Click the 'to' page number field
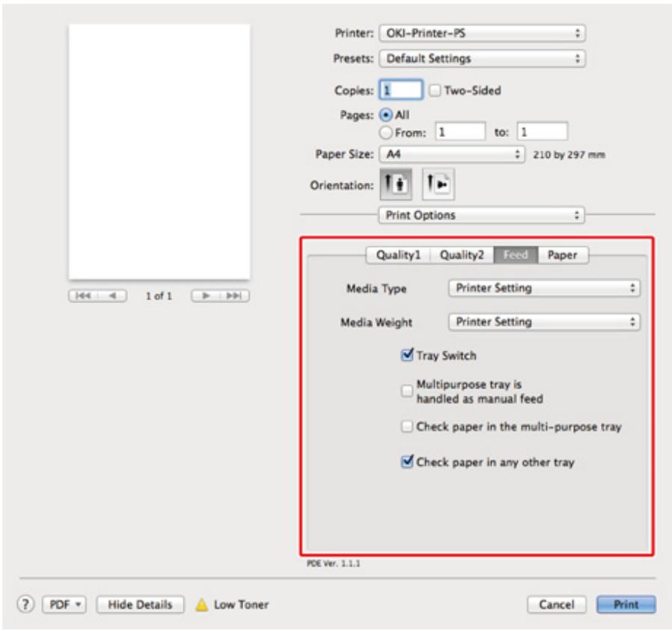Viewport: 672px width, 631px height. point(542,132)
